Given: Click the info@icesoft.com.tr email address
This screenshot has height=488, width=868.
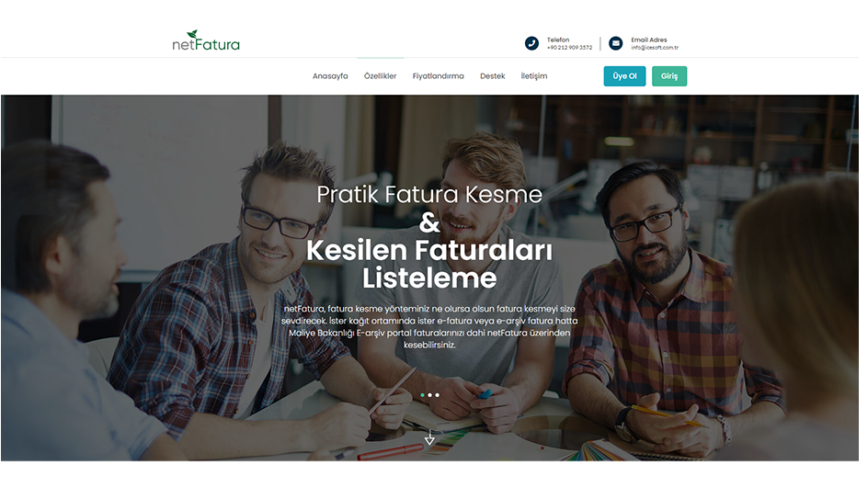Looking at the screenshot, I should [655, 48].
